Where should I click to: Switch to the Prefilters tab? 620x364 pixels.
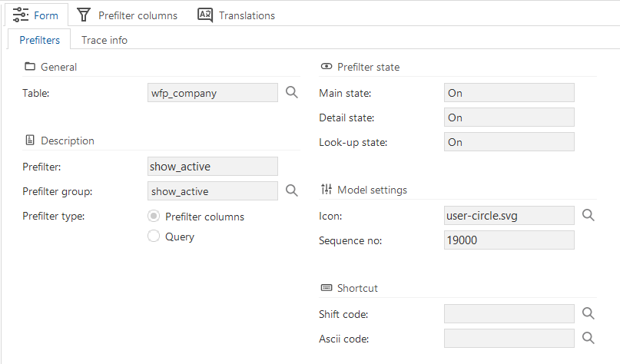[39, 40]
